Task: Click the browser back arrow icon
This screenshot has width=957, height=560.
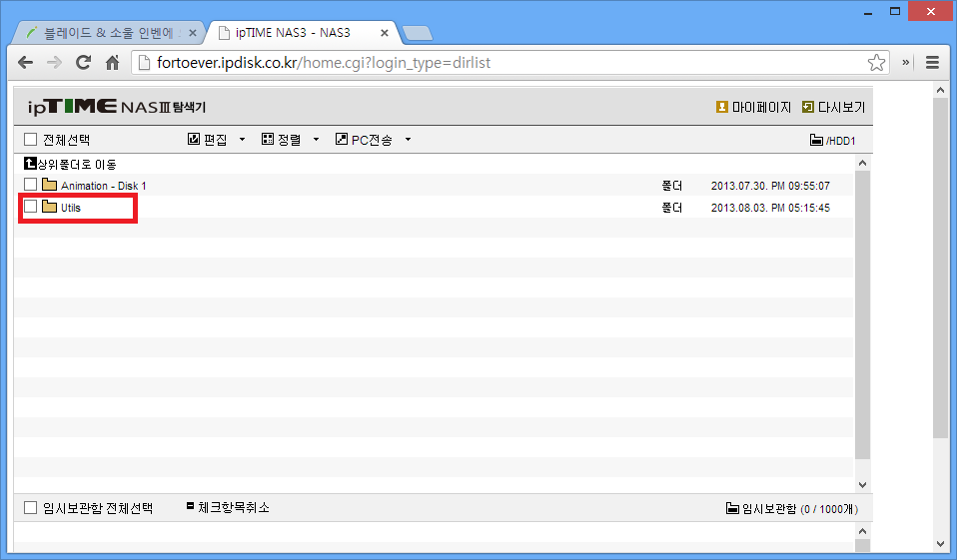Action: [26, 63]
